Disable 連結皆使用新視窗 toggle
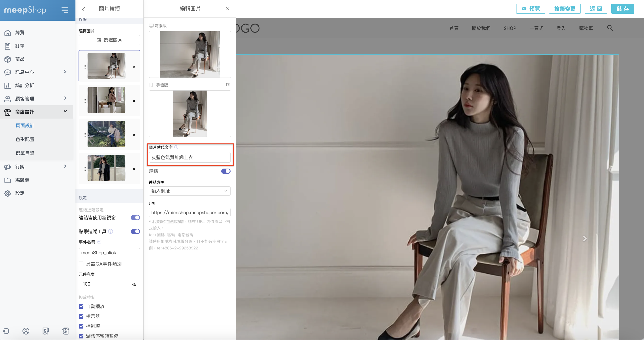The width and height of the screenshot is (644, 340). pyautogui.click(x=135, y=218)
